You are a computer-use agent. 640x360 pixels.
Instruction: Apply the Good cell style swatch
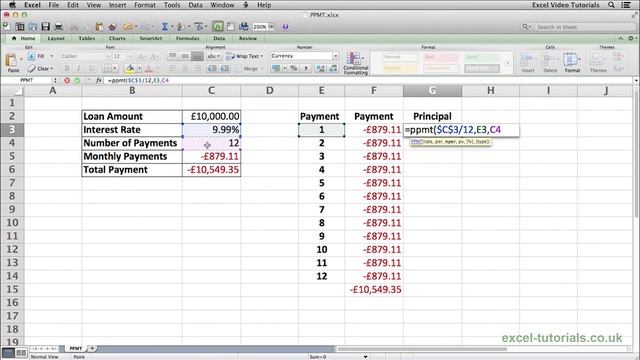[x=482, y=58]
